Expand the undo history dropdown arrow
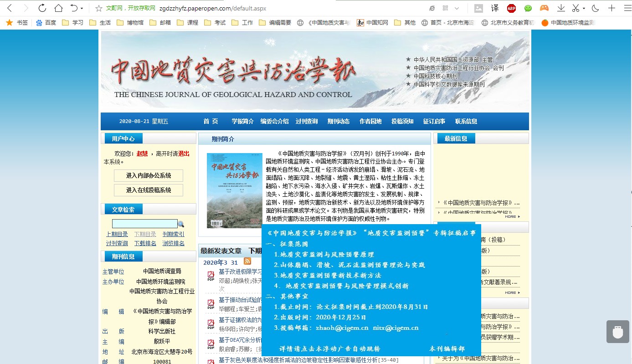The width and height of the screenshot is (632, 364). [x=82, y=9]
